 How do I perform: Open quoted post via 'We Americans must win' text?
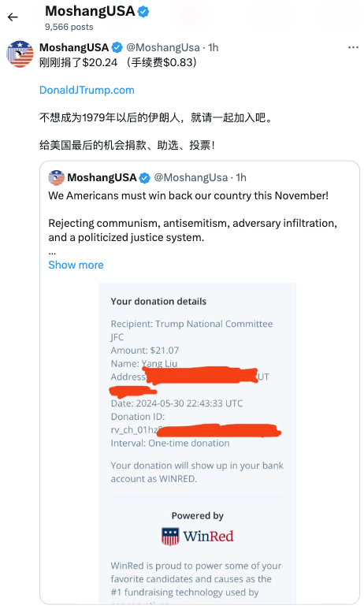pyautogui.click(x=188, y=195)
